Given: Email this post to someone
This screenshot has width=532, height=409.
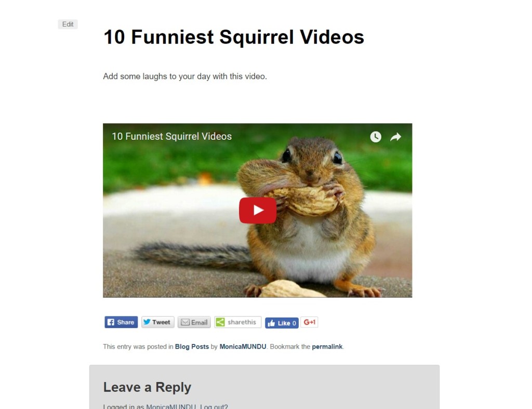Looking at the screenshot, I should click(x=194, y=322).
